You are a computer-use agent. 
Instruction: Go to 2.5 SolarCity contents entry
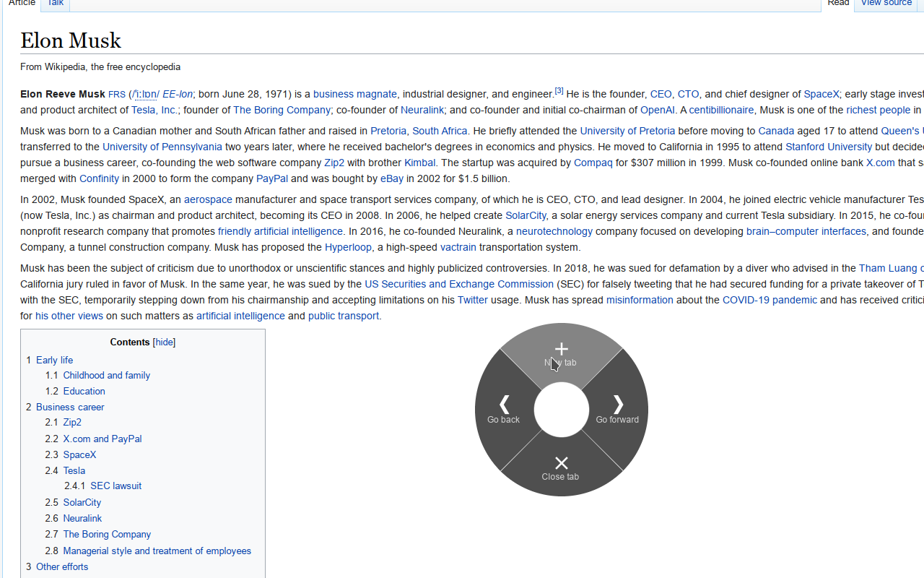coord(73,502)
